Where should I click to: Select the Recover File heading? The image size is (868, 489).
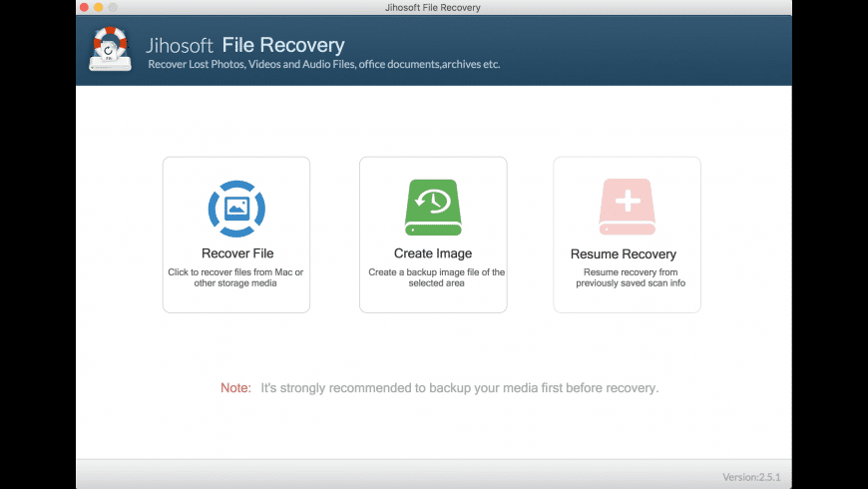(x=237, y=253)
